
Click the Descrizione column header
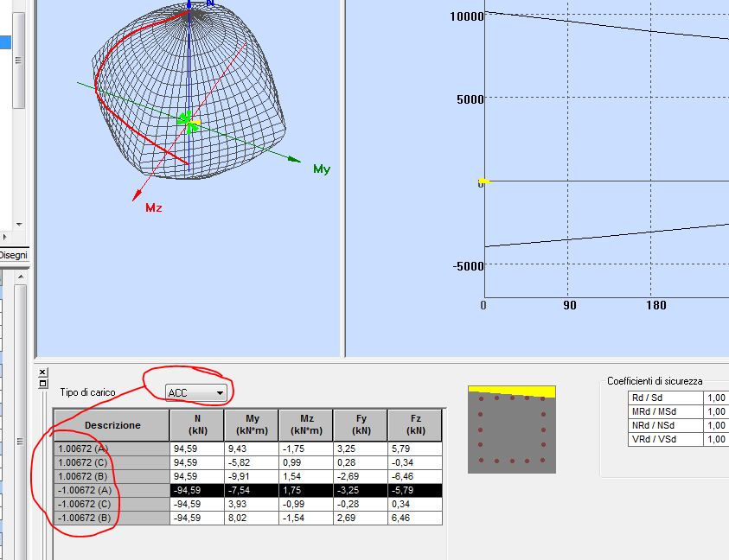click(x=111, y=424)
